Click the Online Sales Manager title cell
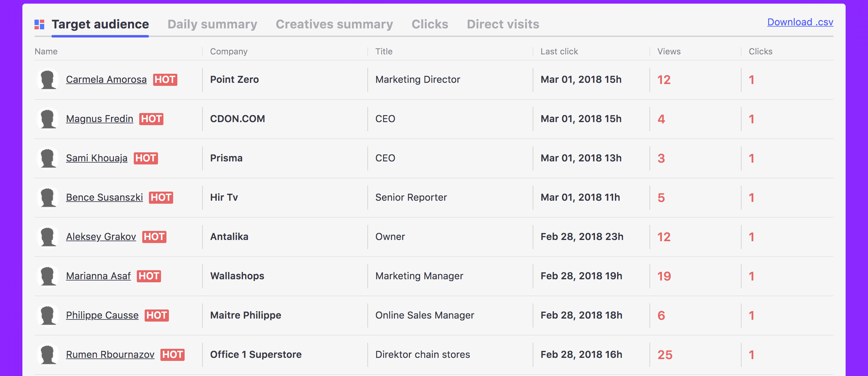This screenshot has height=376, width=868. 425,316
